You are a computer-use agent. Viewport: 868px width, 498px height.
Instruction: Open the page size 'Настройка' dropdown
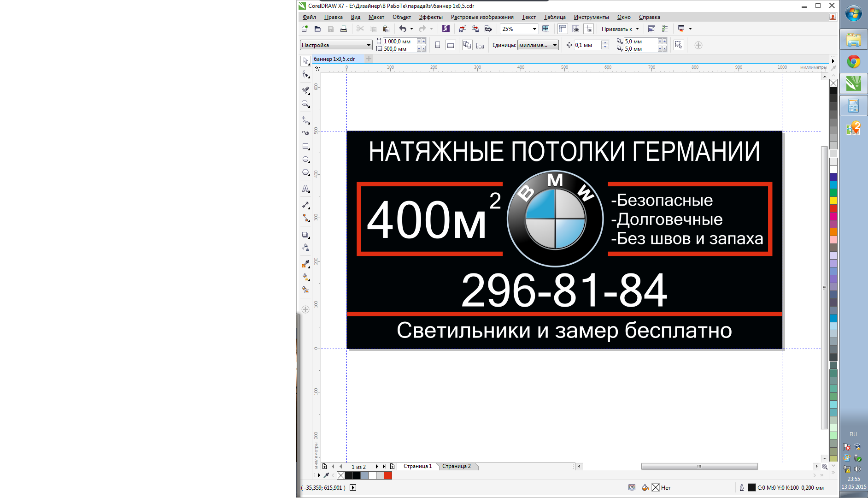click(x=336, y=45)
